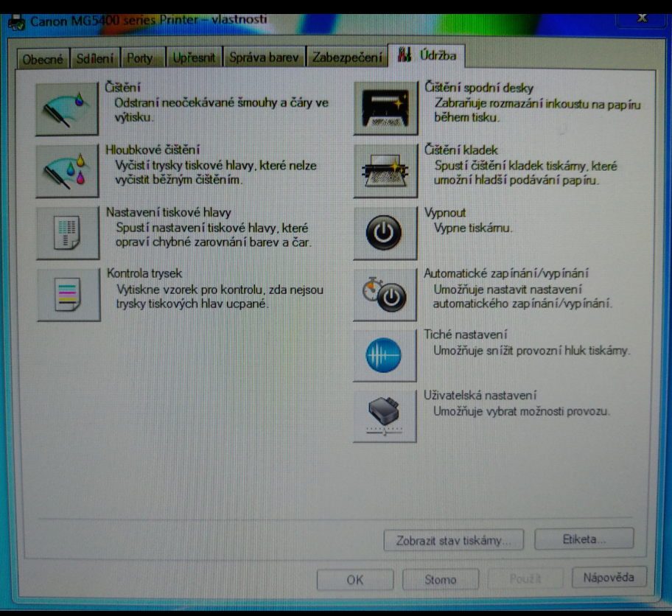Click 'Vyčistí trysky tiskové hlavy' description
Viewport: 672px width, 616px height.
click(x=216, y=172)
